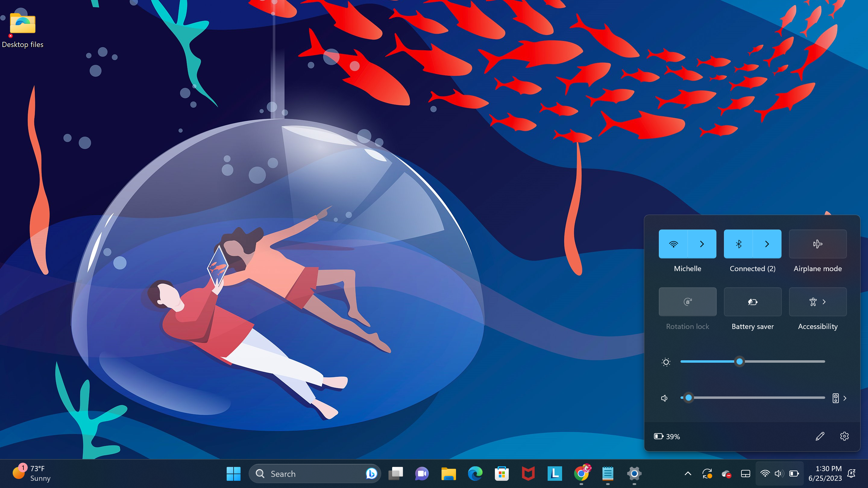Adjust screen brightness slider
The height and width of the screenshot is (488, 868).
click(739, 362)
